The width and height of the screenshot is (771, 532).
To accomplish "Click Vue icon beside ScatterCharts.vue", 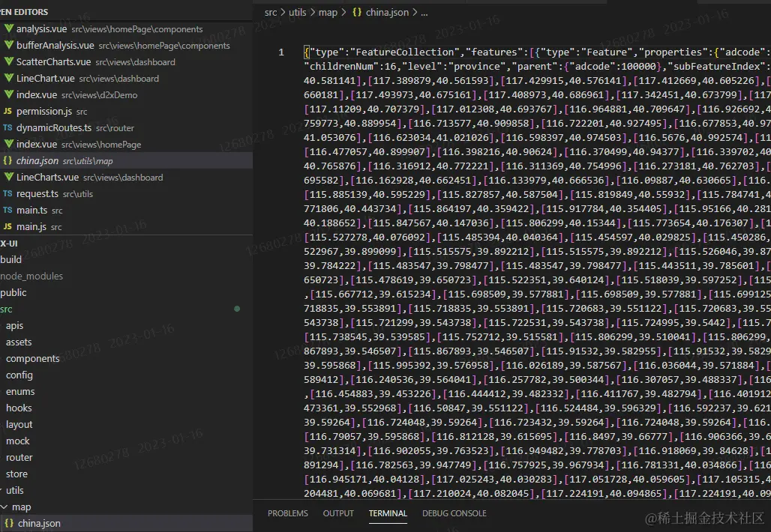I will coord(8,61).
